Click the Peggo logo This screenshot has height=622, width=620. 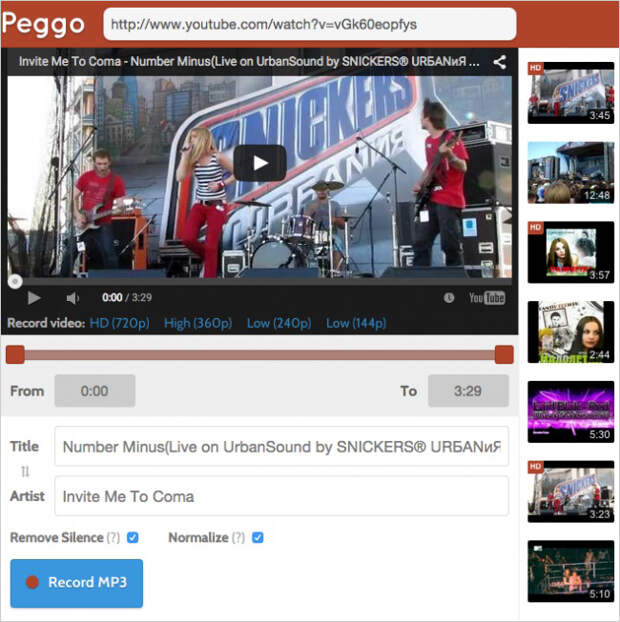click(x=43, y=25)
